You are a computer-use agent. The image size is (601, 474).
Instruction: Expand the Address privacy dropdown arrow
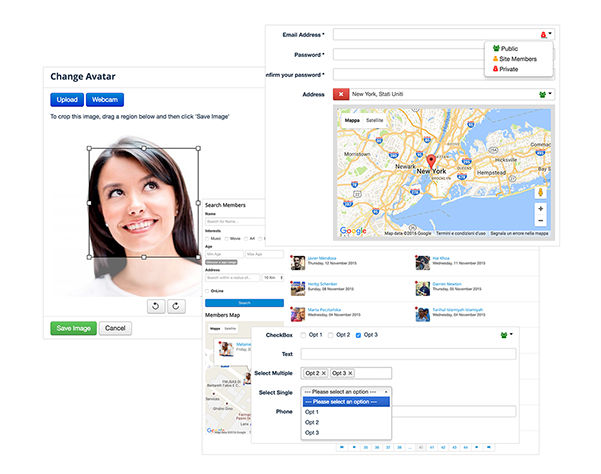[x=550, y=93]
